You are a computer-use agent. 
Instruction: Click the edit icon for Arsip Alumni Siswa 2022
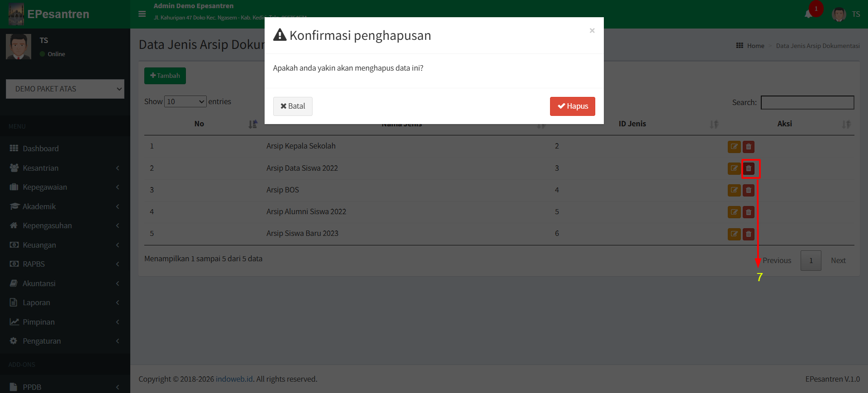[734, 212]
